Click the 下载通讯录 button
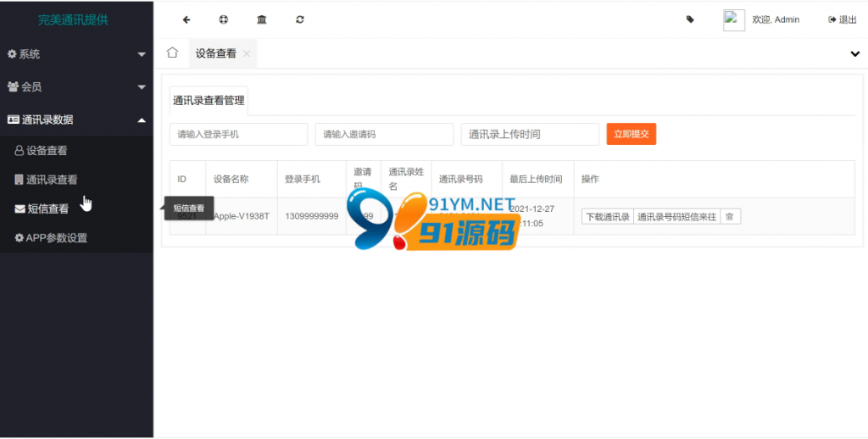This screenshot has height=439, width=868. coord(607,217)
